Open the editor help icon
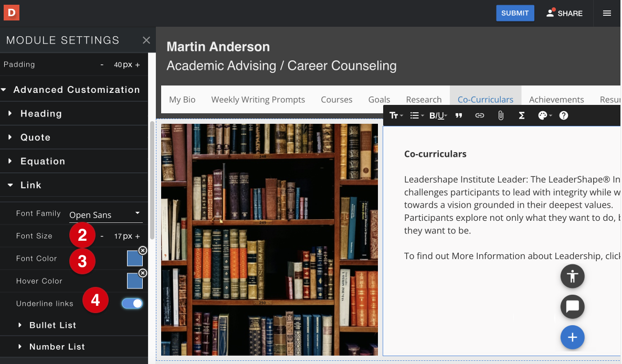The height and width of the screenshot is (364, 622). [x=564, y=115]
